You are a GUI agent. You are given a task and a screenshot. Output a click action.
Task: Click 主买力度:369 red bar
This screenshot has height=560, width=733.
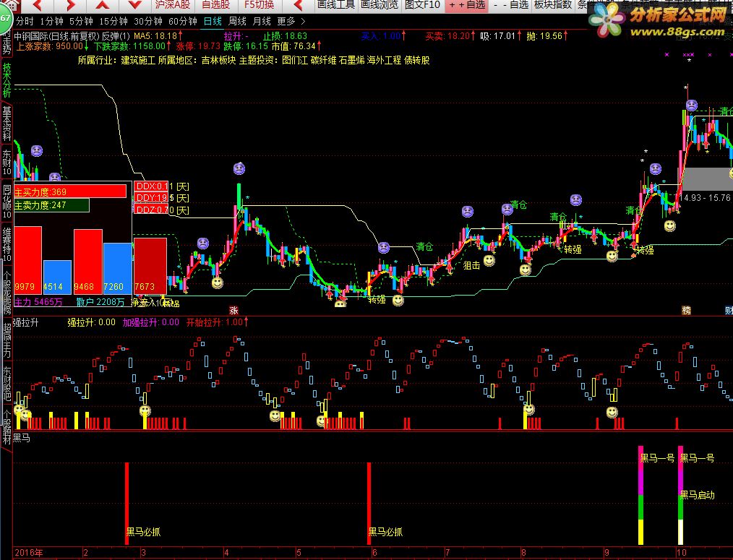pos(70,191)
